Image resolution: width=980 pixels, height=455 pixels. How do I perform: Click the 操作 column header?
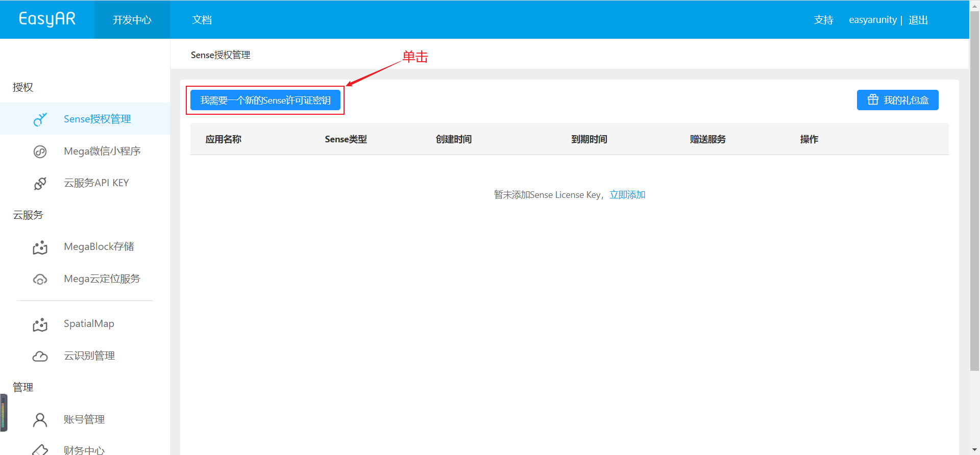tap(809, 139)
